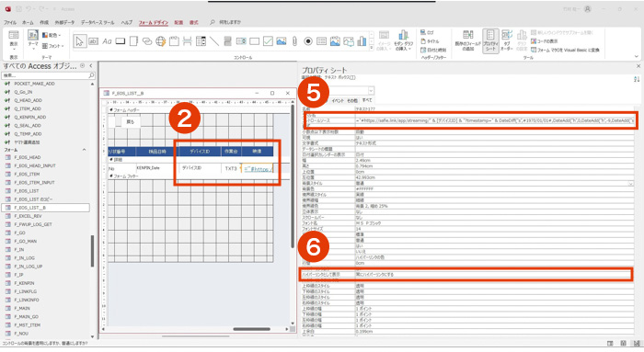Pick the Button control tool
This screenshot has height=352, width=644.
pos(121,41)
